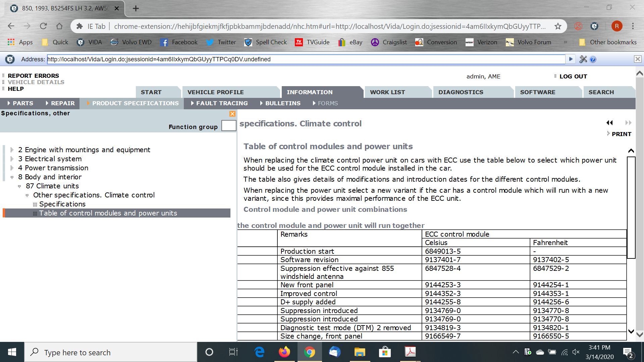Open the FAULT TRACING submenu
644x362 pixels.
[222, 103]
